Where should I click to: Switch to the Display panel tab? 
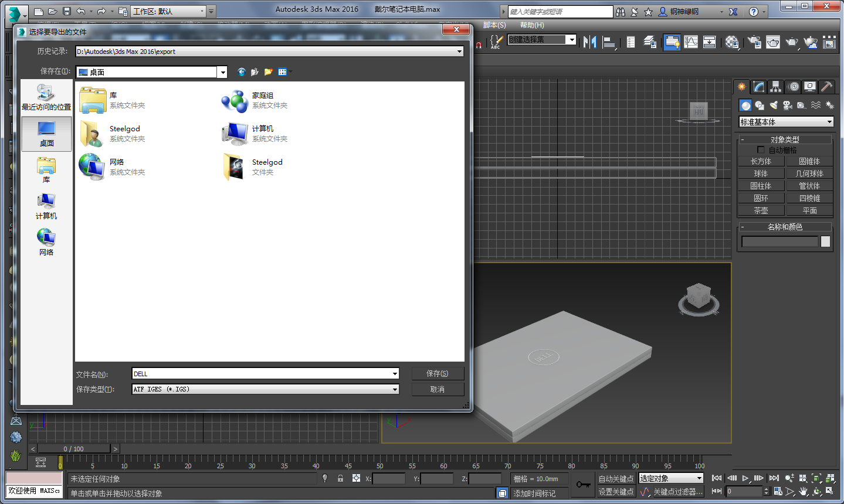point(810,87)
